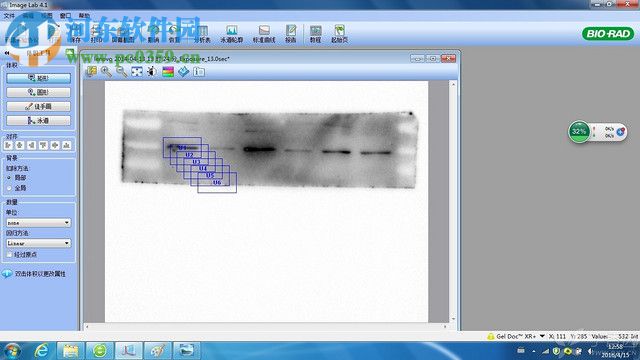Open the 分析表 analysis table

point(202,34)
